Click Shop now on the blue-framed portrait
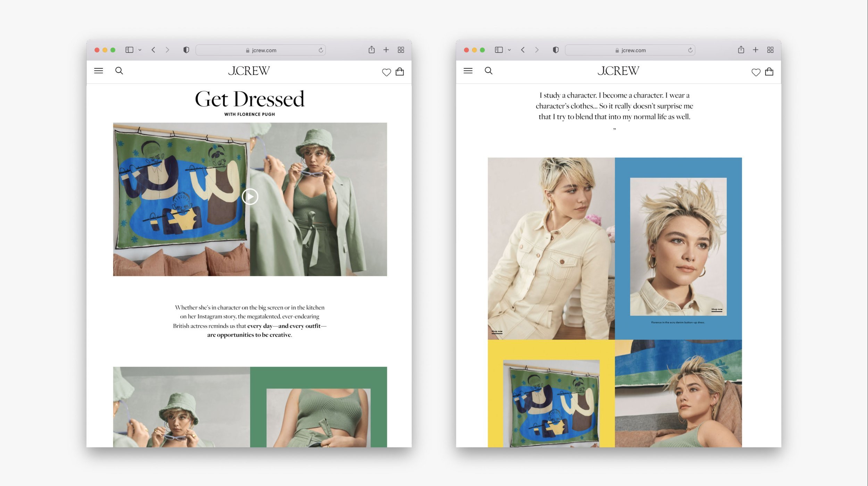This screenshot has height=486, width=868. tap(717, 310)
